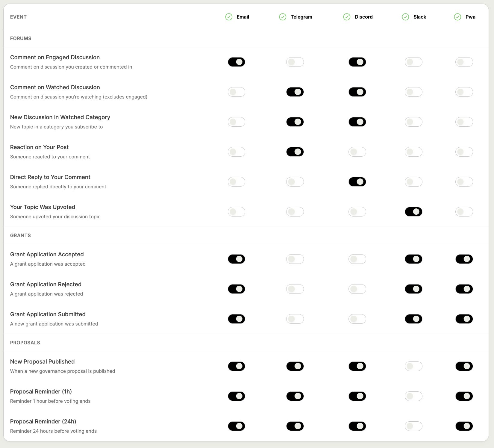This screenshot has width=494, height=448.
Task: Disable Pwa for Grant Application Submitted
Action: tap(464, 319)
